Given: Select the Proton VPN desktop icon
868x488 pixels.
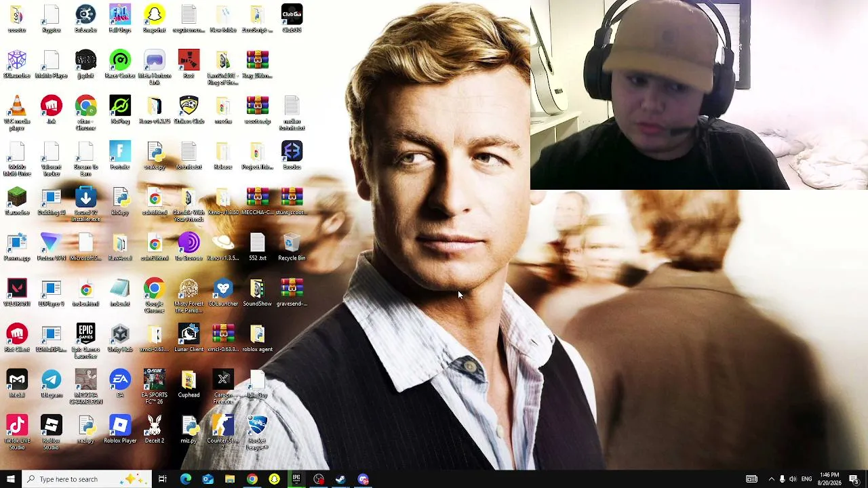Looking at the screenshot, I should pyautogui.click(x=52, y=247).
